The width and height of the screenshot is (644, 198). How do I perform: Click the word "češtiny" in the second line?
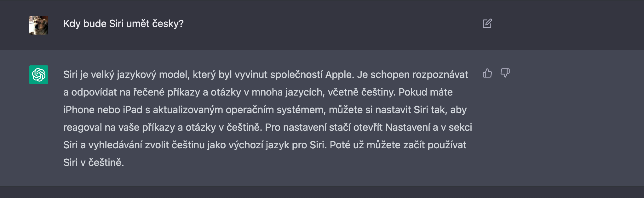(x=378, y=92)
